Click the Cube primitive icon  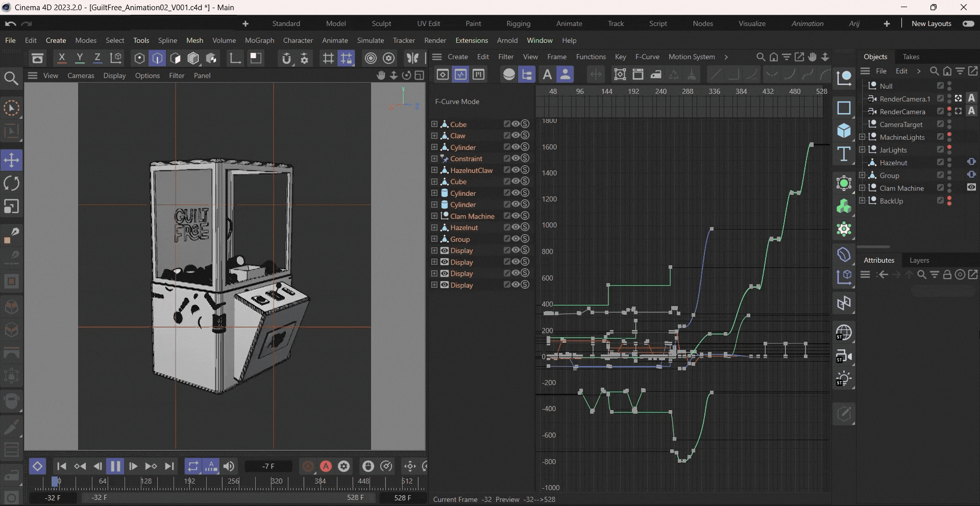[844, 131]
